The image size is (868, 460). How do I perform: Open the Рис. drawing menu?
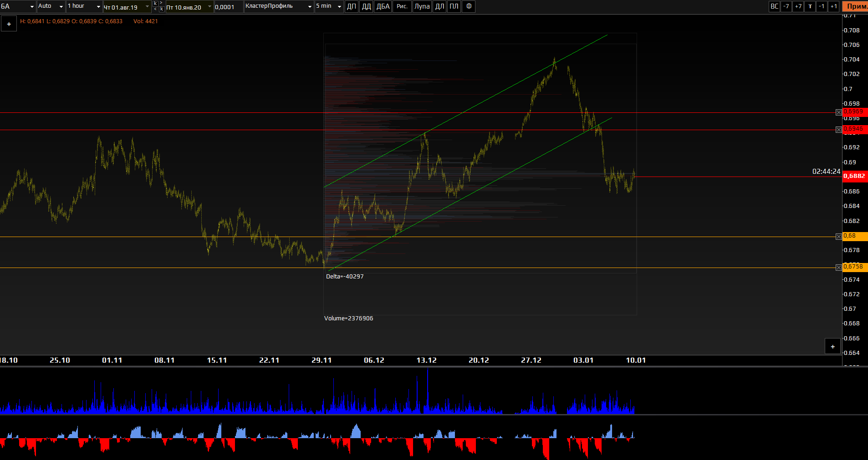(402, 6)
